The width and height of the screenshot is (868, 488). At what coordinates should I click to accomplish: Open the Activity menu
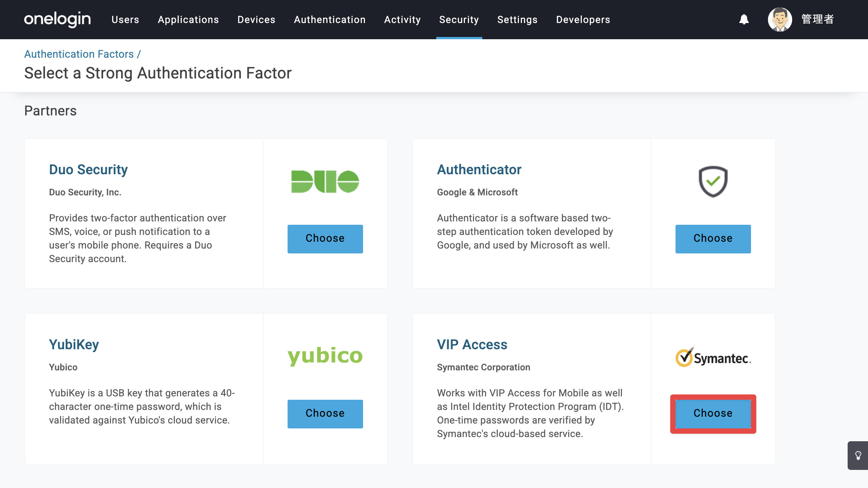(x=402, y=20)
